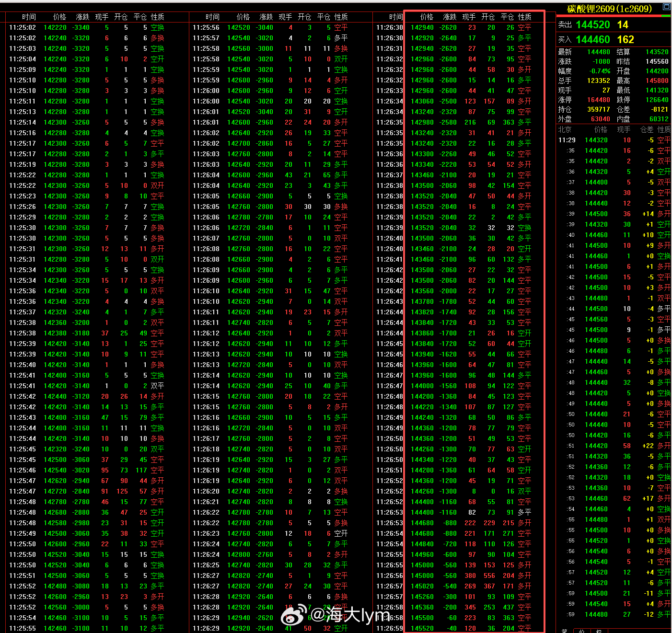The width and height of the screenshot is (672, 633).
Task: Select the price 144560 in the right tick list
Action: [596, 319]
